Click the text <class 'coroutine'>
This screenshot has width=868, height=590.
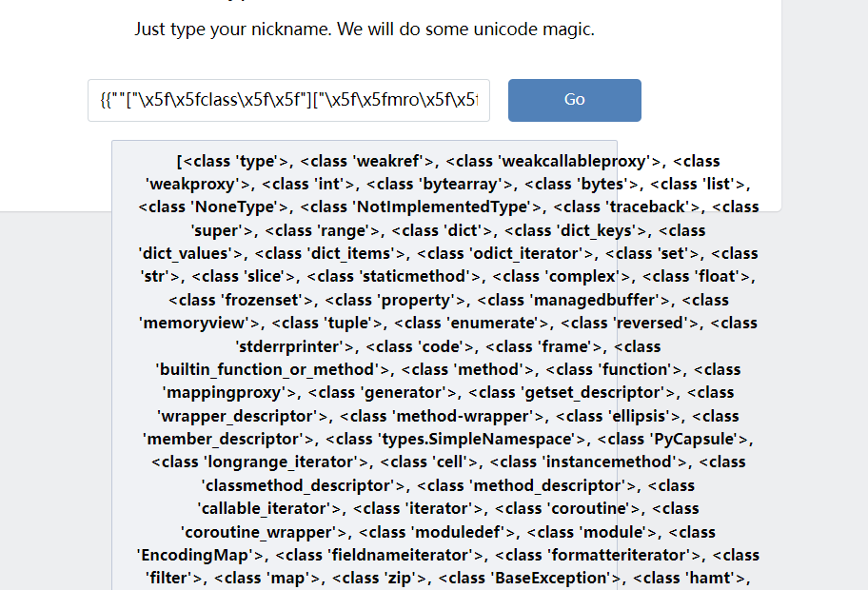567,509
